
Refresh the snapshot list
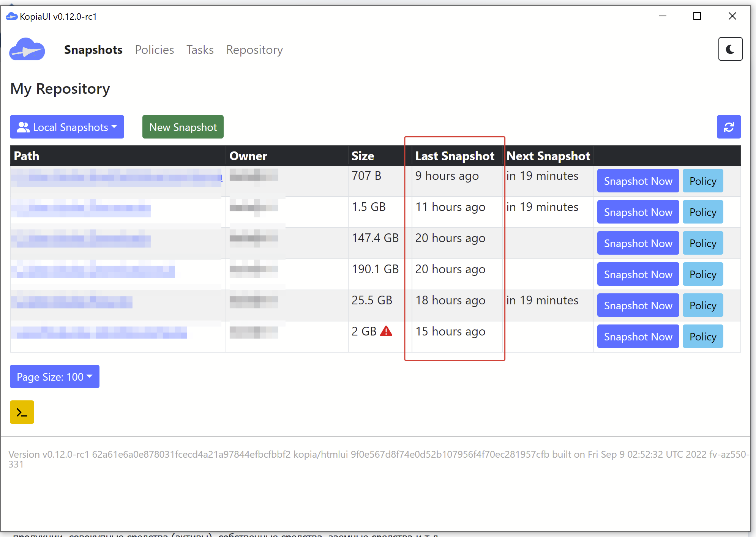coord(729,126)
